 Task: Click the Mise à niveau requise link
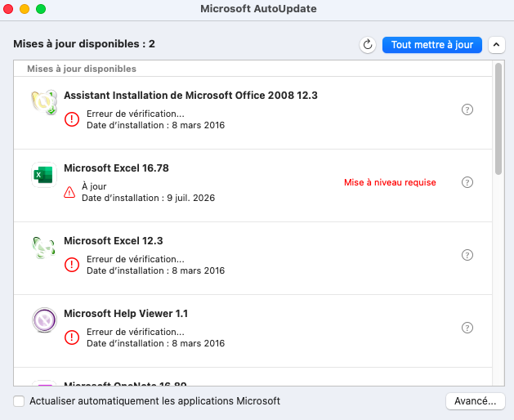pos(390,182)
